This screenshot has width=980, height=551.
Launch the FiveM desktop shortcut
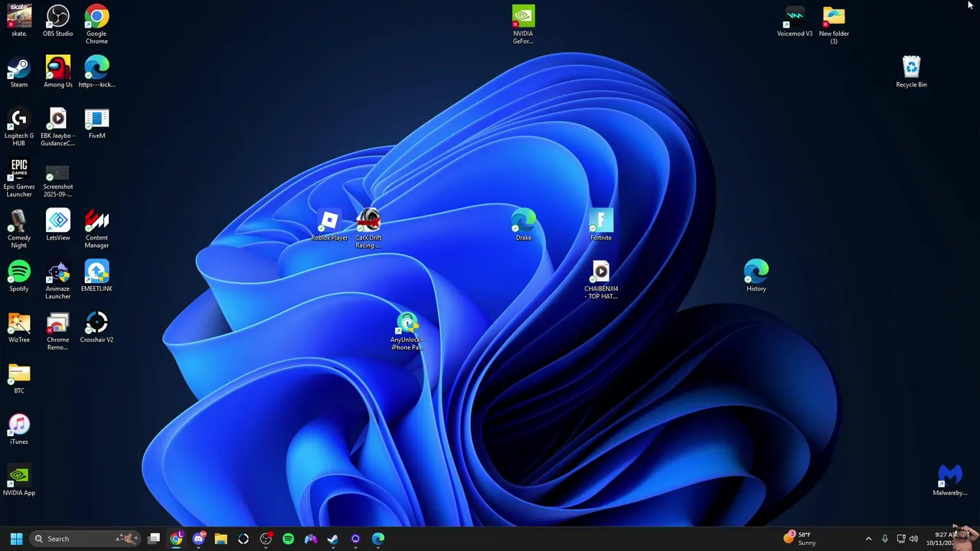tap(96, 124)
